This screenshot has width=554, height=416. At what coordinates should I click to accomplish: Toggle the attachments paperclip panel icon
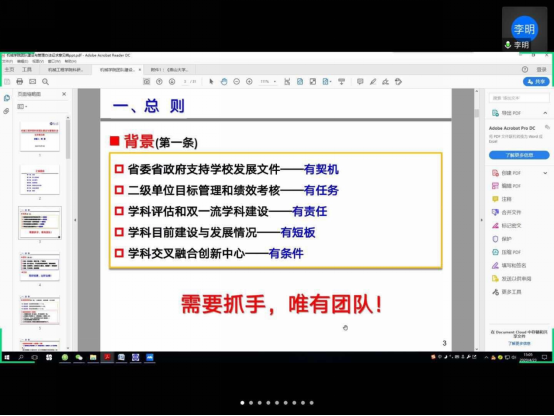click(x=6, y=111)
